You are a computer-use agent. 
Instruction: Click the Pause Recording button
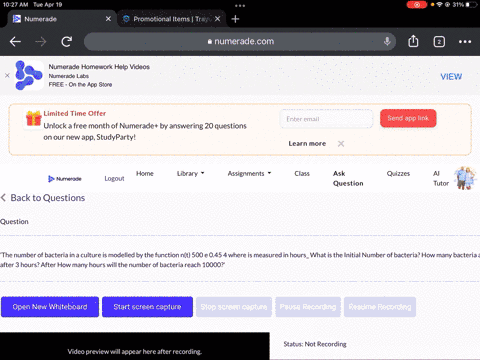coord(308,307)
